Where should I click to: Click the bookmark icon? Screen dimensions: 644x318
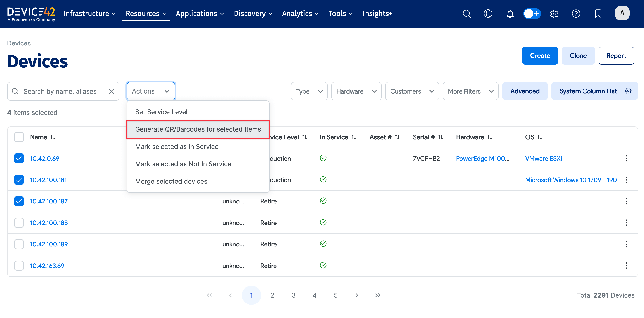pos(598,14)
